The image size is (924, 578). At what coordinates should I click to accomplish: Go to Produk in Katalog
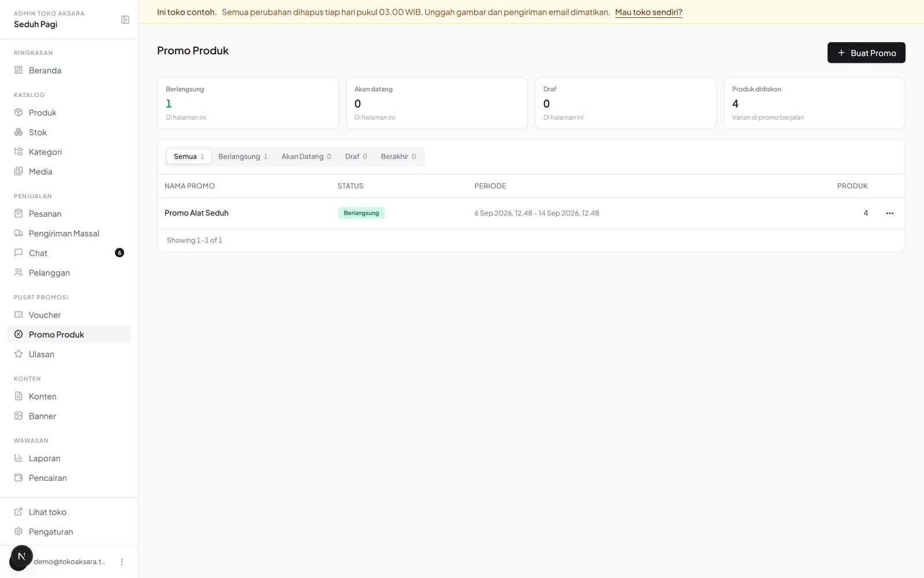[69, 113]
